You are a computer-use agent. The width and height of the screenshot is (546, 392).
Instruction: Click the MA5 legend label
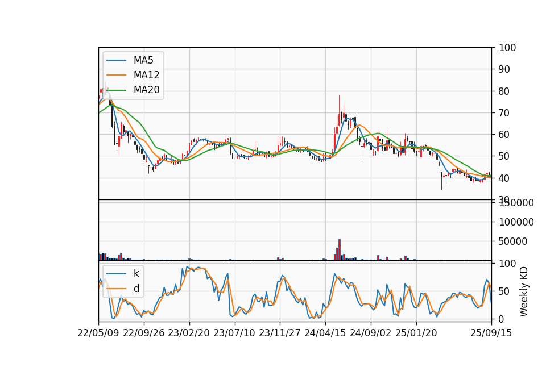[143, 60]
